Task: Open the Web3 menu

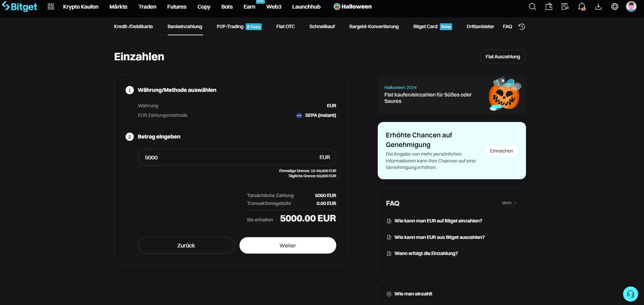Action: point(274,7)
